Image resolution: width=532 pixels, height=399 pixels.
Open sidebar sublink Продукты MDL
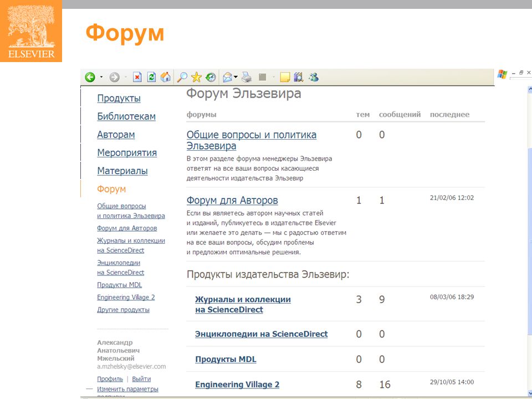click(x=120, y=285)
